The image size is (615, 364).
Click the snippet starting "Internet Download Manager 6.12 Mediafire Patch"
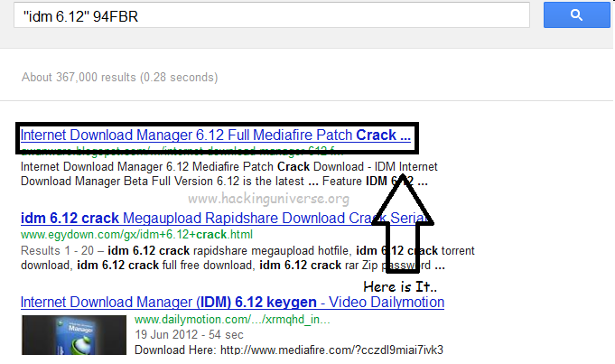(x=228, y=167)
